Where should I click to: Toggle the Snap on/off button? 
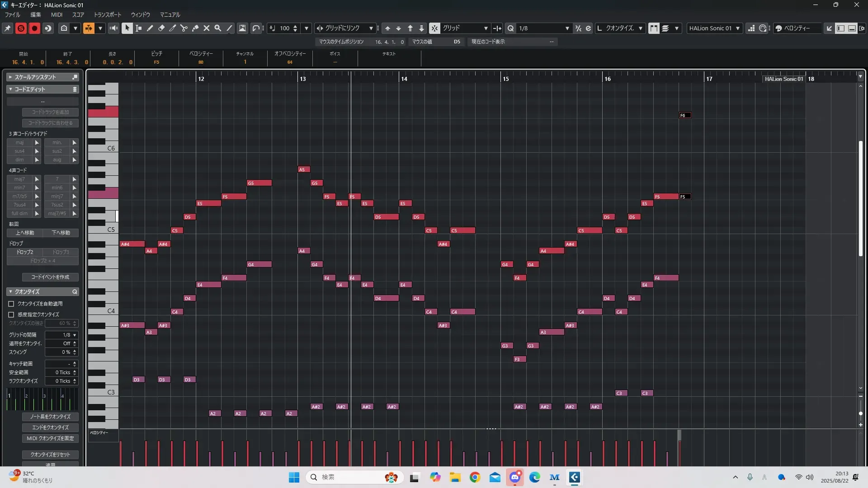pos(434,28)
